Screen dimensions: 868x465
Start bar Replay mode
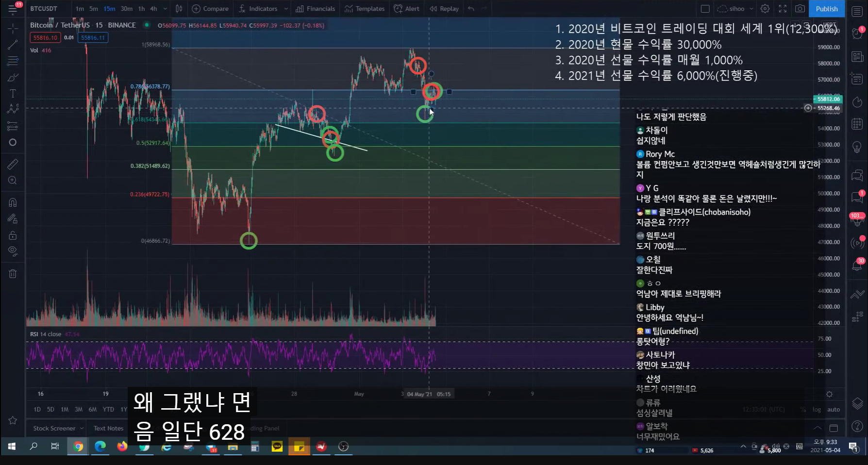pyautogui.click(x=444, y=9)
